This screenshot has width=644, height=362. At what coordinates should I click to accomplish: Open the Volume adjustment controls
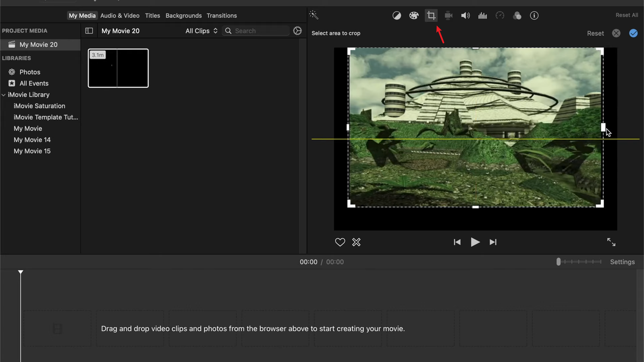tap(465, 15)
